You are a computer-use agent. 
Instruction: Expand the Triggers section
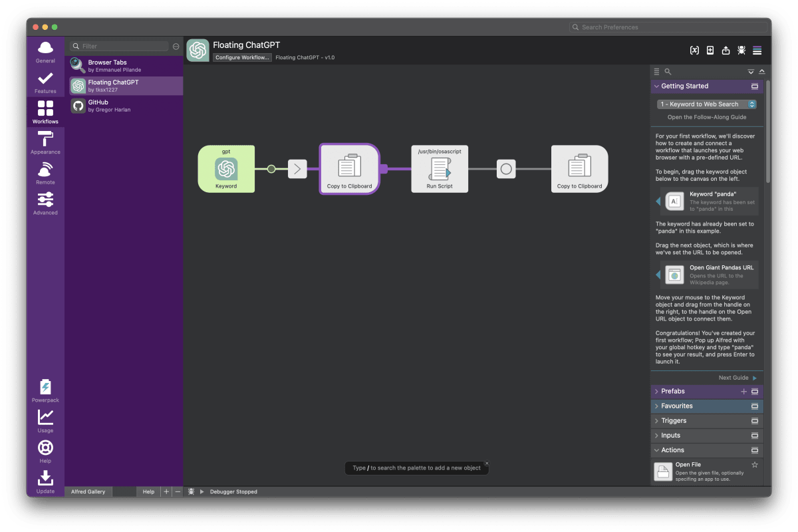(656, 421)
